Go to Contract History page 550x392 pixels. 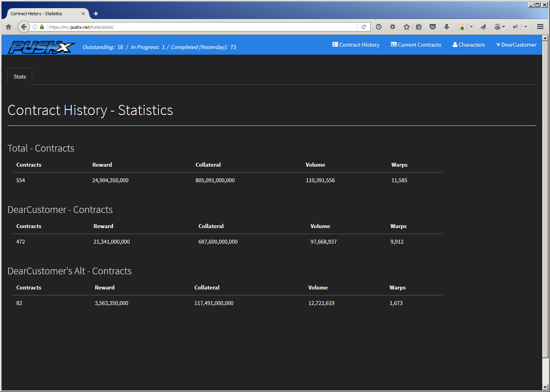(x=356, y=45)
